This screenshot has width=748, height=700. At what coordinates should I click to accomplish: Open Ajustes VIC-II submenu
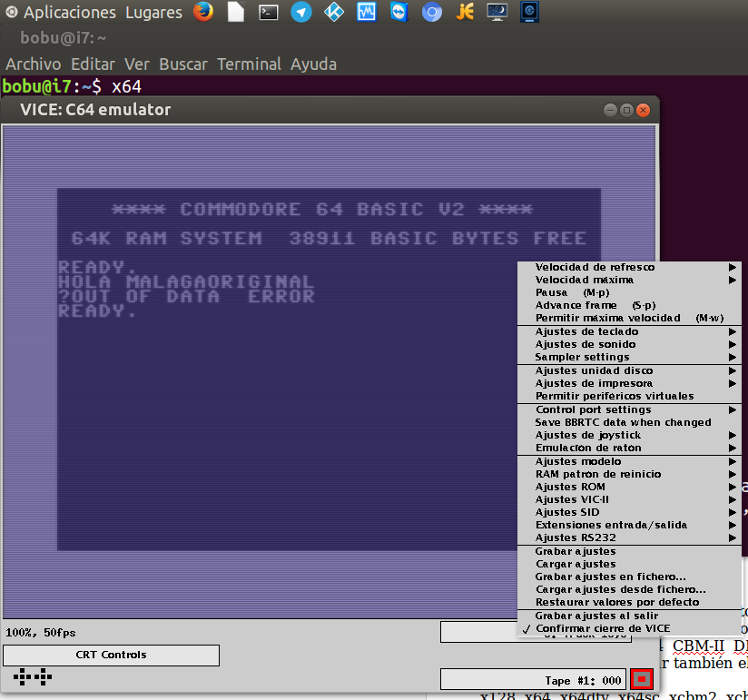[x=629, y=499]
